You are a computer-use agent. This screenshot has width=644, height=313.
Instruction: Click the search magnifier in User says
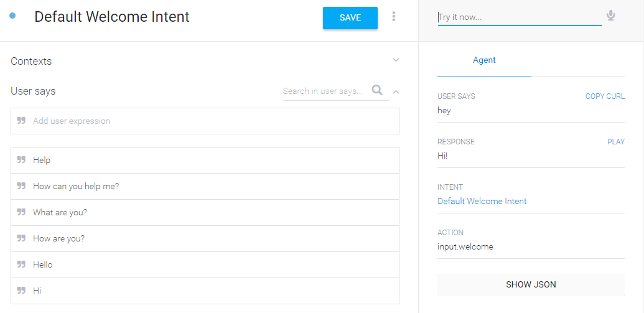click(377, 90)
